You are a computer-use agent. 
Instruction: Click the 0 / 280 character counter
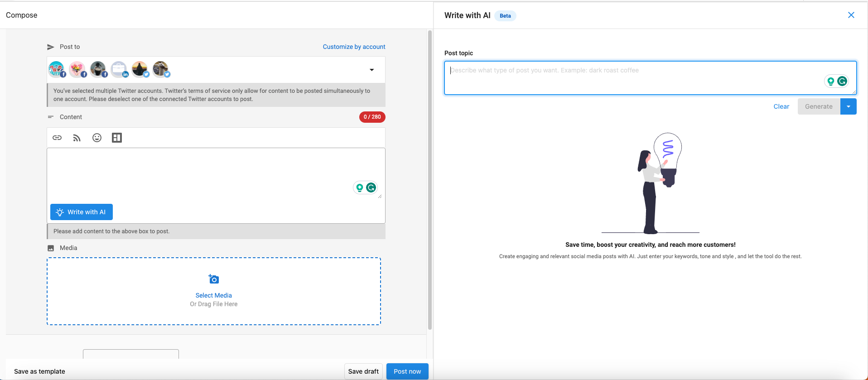coord(372,117)
